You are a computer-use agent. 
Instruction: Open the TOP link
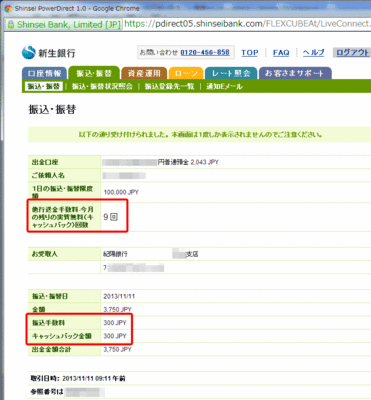(250, 53)
